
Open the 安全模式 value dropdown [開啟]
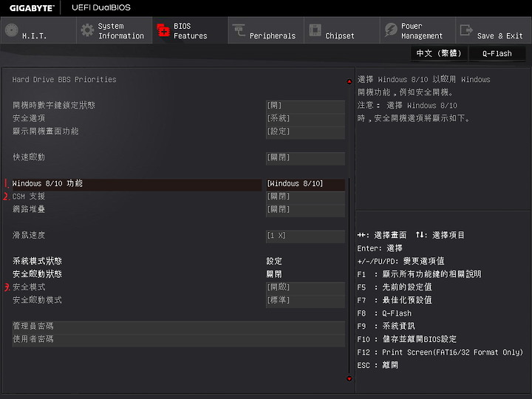305,287
